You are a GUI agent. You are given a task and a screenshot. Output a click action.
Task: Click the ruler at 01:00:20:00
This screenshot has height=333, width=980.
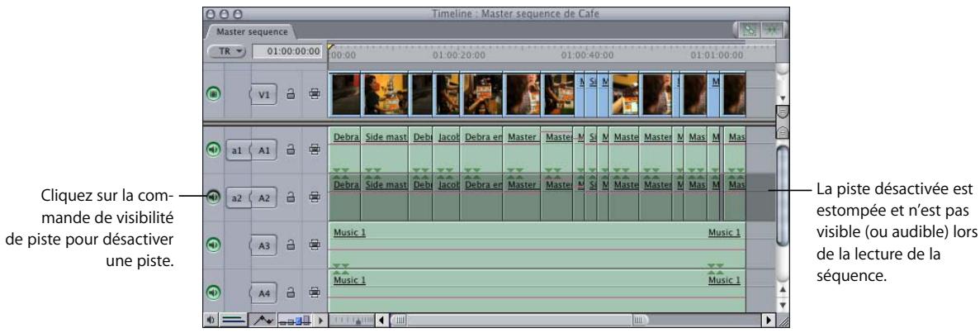click(458, 55)
